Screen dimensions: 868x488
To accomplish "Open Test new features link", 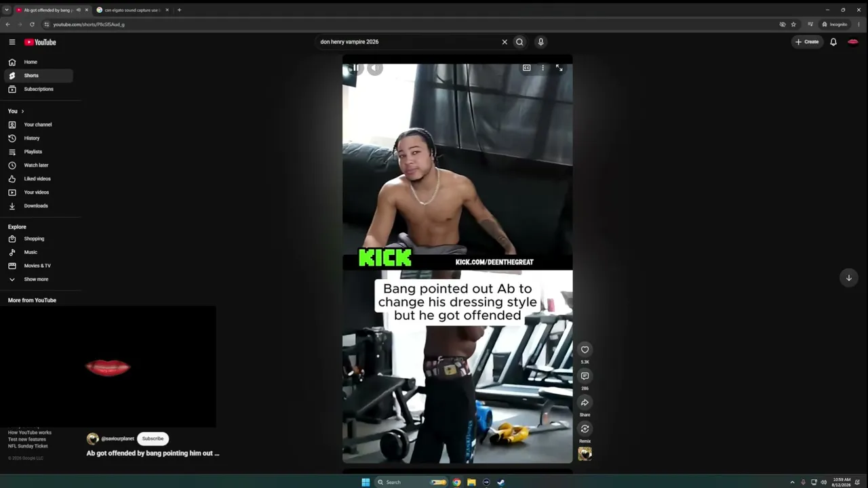I will click(x=27, y=439).
